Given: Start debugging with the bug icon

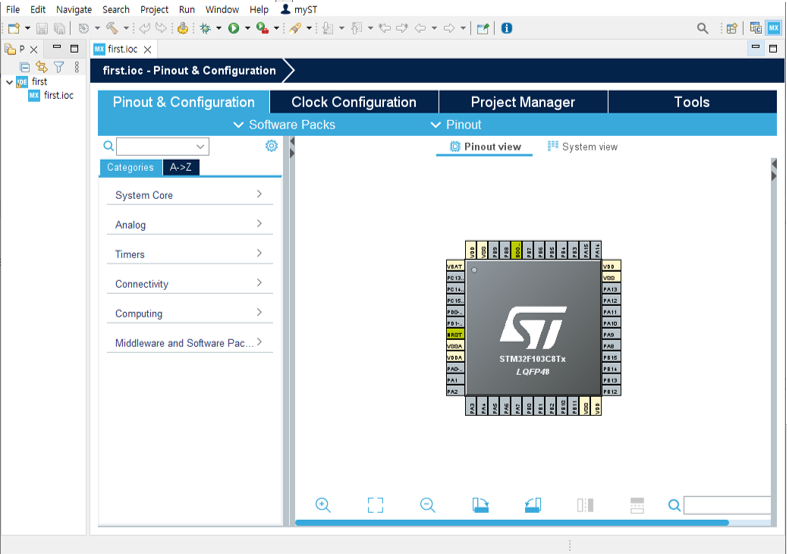Looking at the screenshot, I should click(205, 28).
